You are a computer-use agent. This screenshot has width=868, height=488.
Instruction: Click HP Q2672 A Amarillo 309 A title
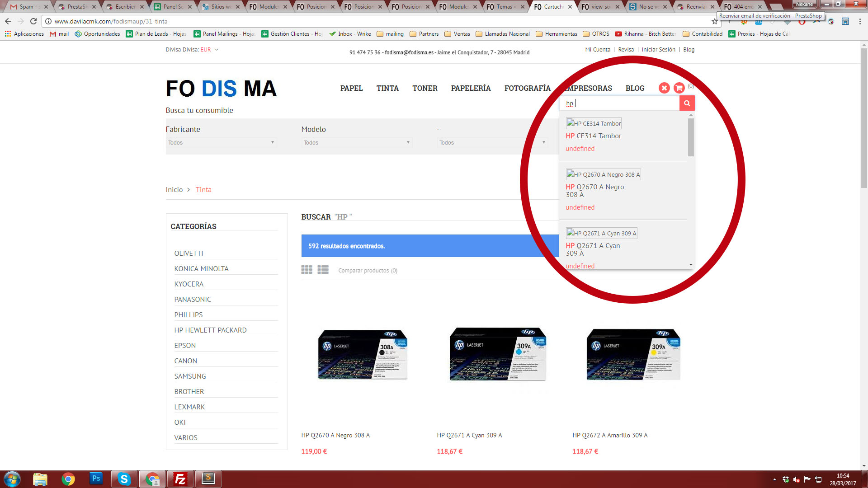(610, 436)
